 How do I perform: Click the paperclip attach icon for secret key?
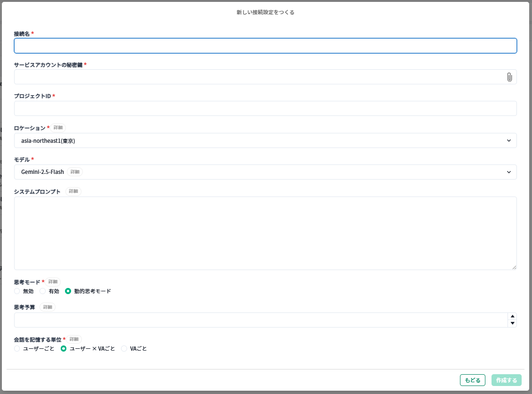(x=509, y=77)
